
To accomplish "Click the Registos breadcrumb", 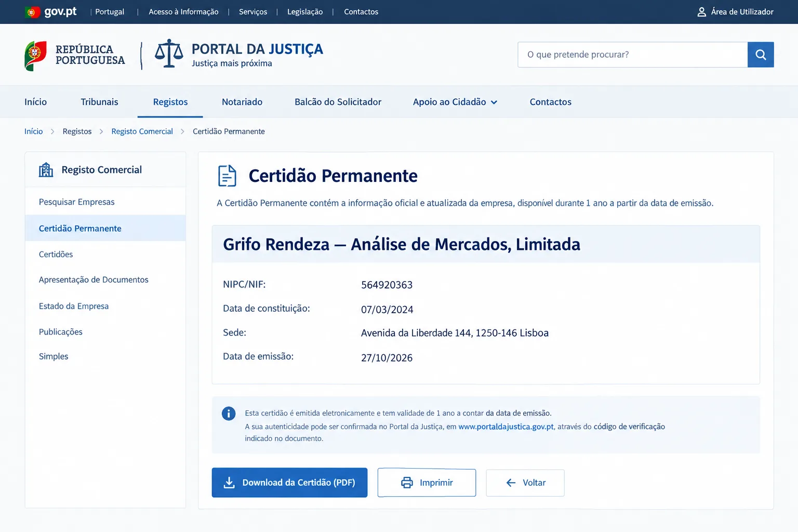I will coord(77,131).
